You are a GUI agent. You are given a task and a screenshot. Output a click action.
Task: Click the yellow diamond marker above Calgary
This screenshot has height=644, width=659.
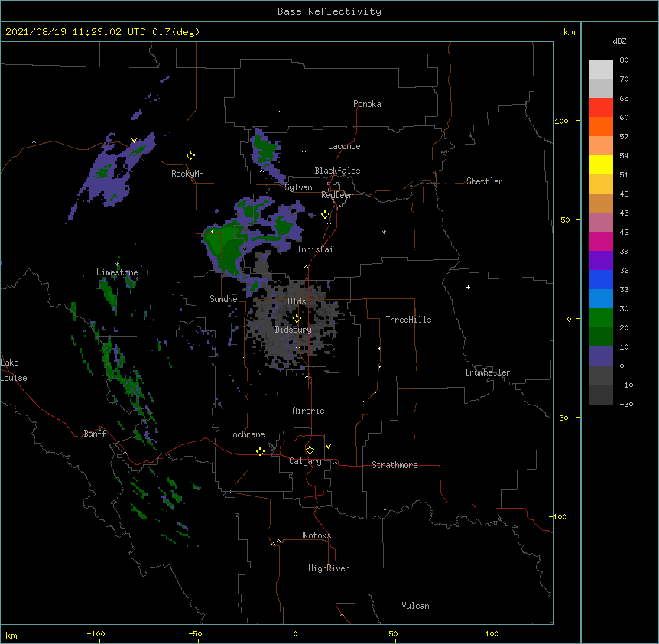(x=310, y=450)
